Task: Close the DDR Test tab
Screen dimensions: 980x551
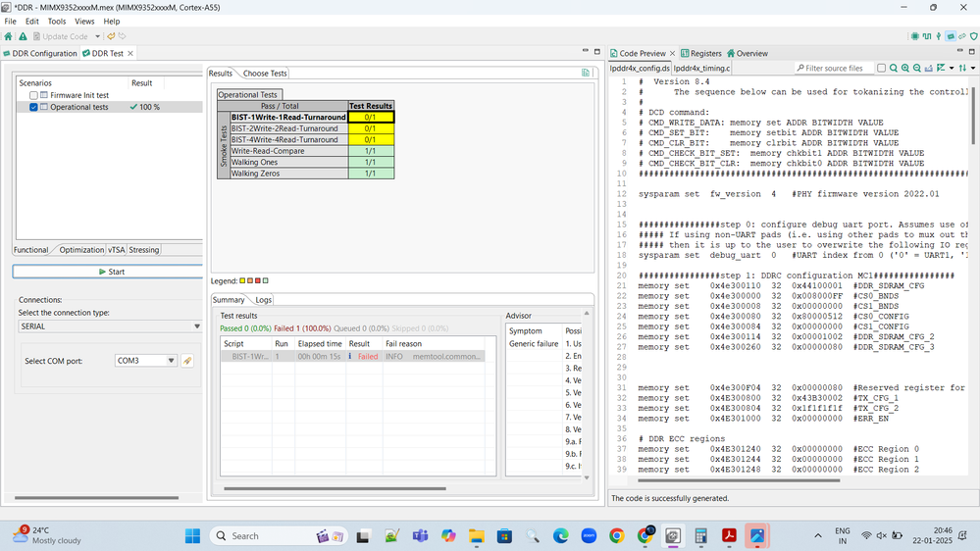Action: (130, 54)
